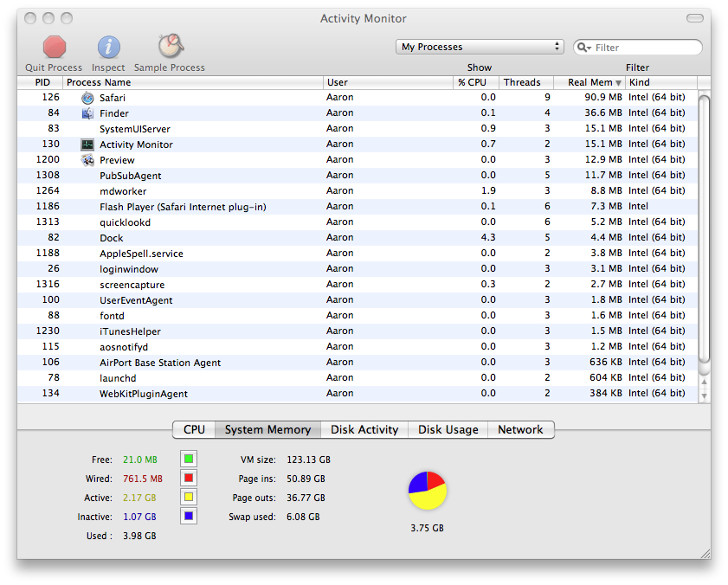
Task: Select the loginwindow process row
Action: pos(358,269)
